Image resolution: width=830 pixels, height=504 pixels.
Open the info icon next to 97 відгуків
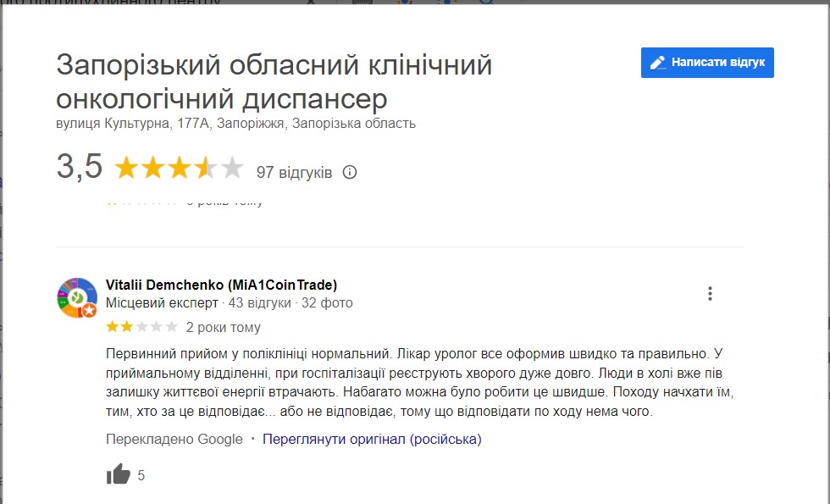(350, 172)
